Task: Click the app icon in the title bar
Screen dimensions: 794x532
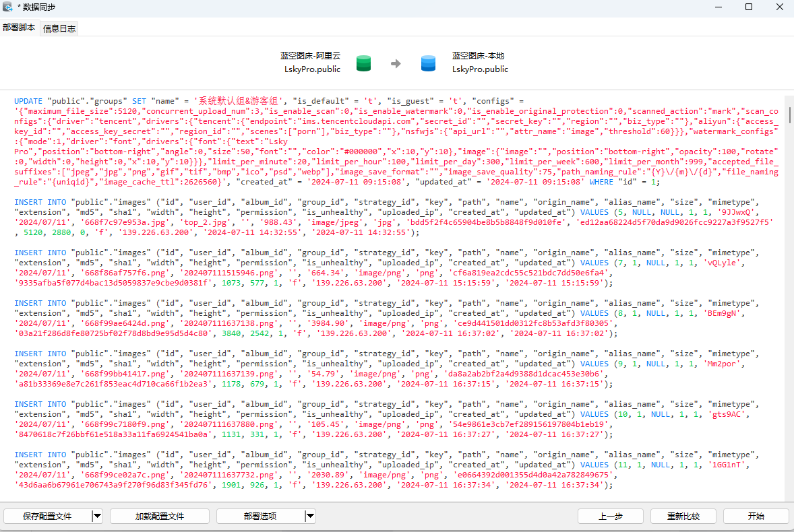Action: 7,7
